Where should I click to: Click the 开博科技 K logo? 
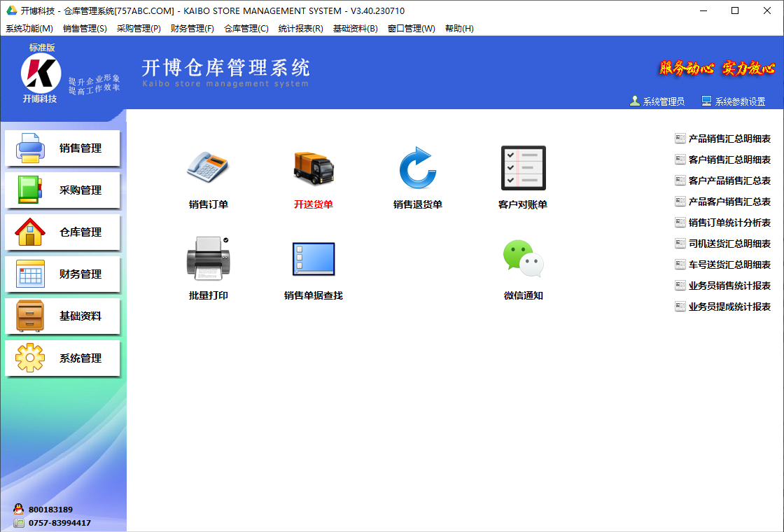[x=41, y=73]
